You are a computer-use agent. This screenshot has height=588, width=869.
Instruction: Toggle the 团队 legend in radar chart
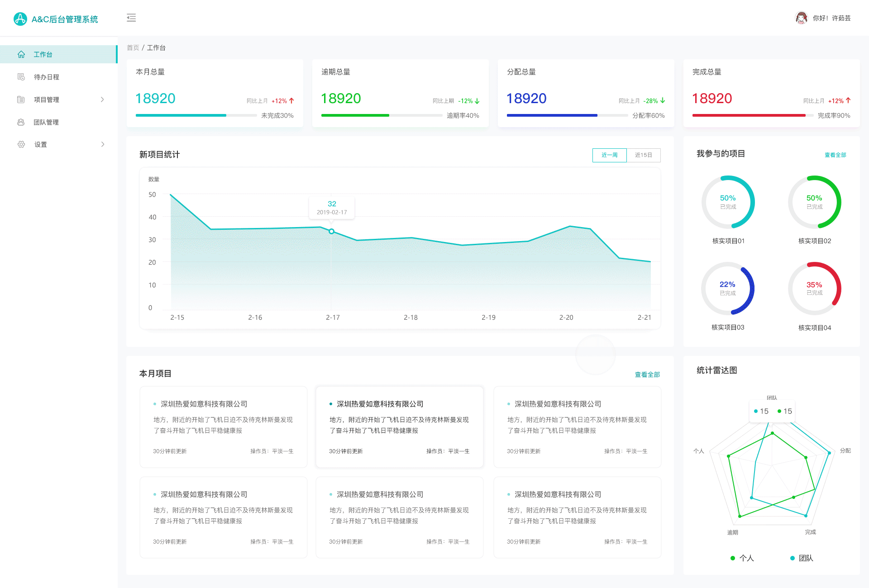pyautogui.click(x=802, y=558)
